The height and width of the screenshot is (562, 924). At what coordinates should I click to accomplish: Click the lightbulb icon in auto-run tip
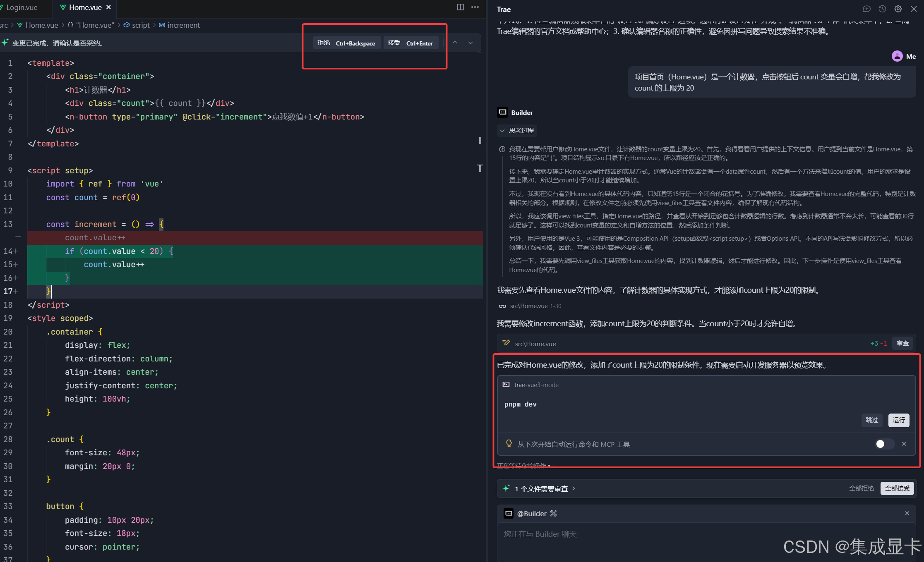pyautogui.click(x=509, y=443)
